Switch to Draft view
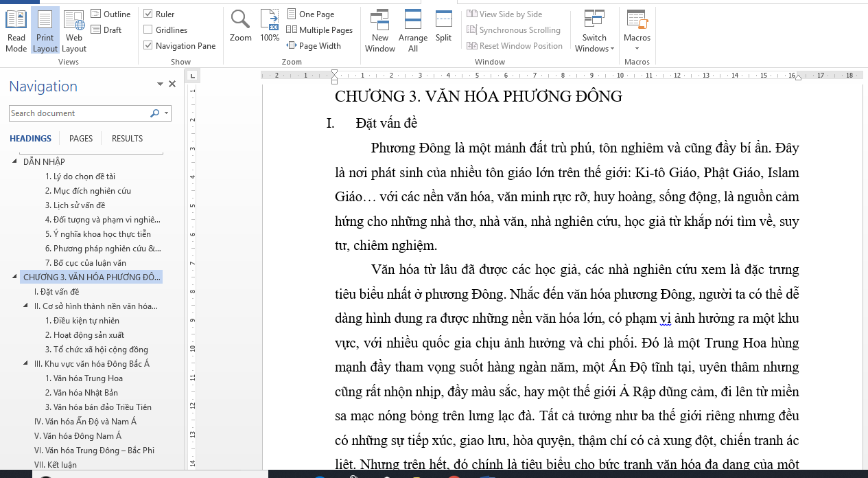 tap(106, 30)
